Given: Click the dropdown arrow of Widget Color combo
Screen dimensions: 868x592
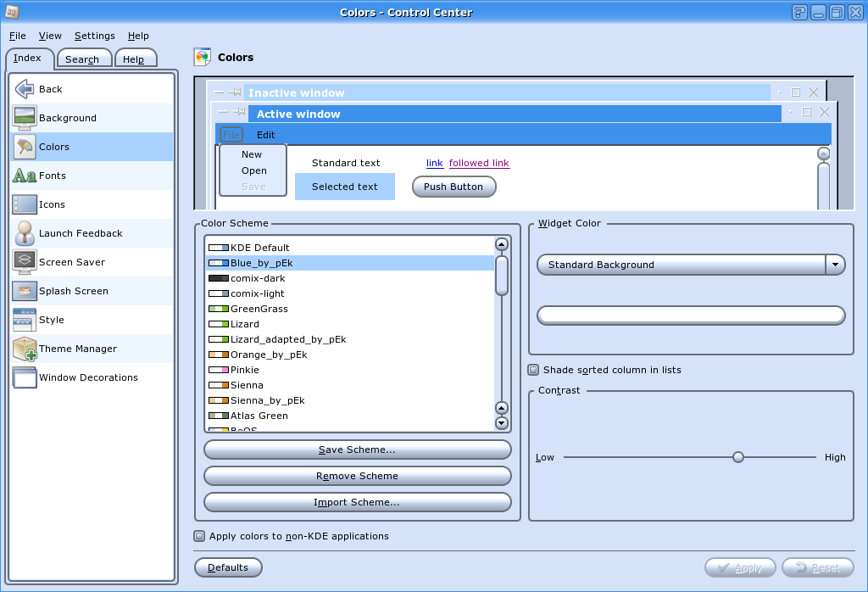Looking at the screenshot, I should [835, 265].
